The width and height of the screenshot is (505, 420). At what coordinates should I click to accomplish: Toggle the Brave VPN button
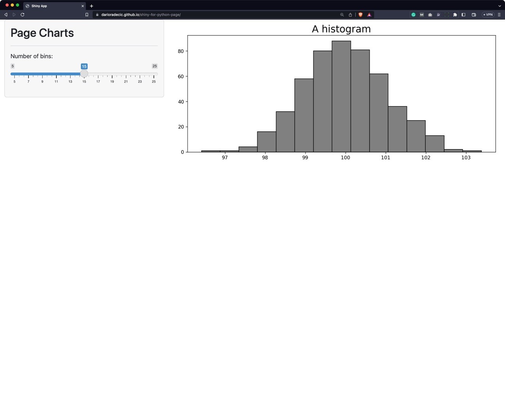488,15
